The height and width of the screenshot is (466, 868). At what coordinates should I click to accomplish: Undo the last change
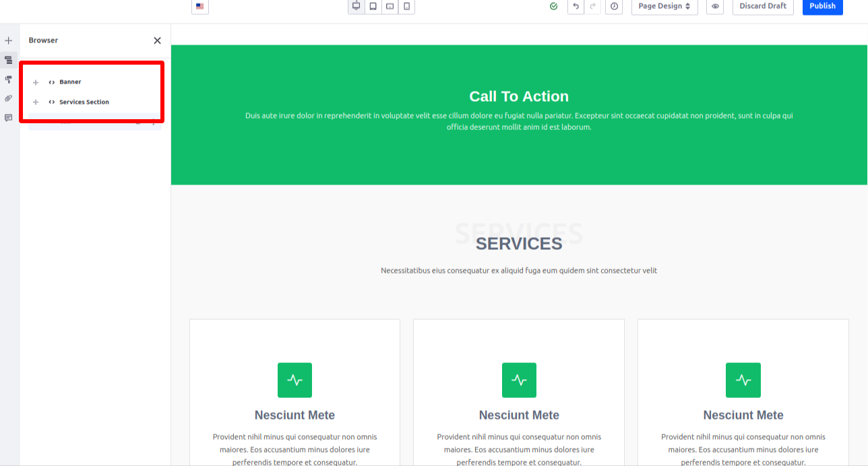576,6
